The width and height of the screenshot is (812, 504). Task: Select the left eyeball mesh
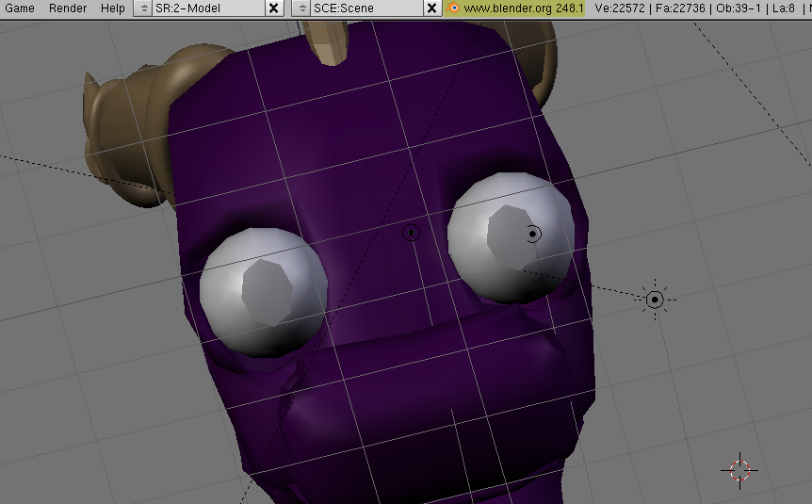coord(263,292)
